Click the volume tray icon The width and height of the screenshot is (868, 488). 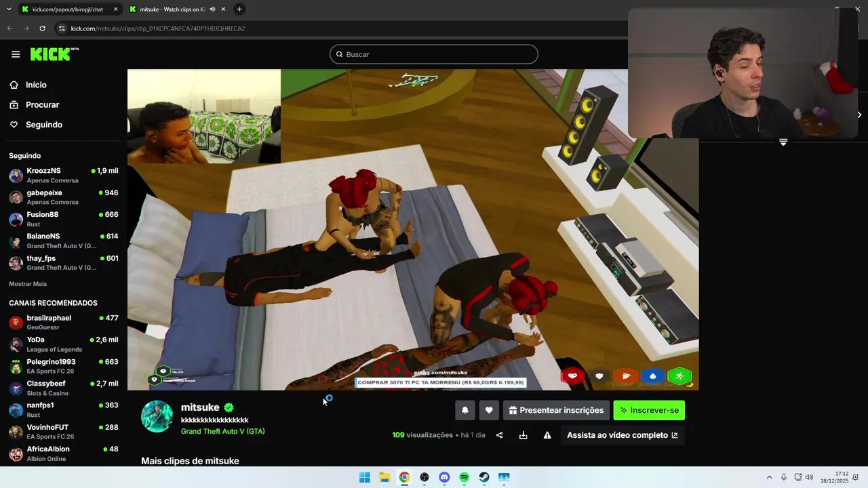(x=809, y=477)
